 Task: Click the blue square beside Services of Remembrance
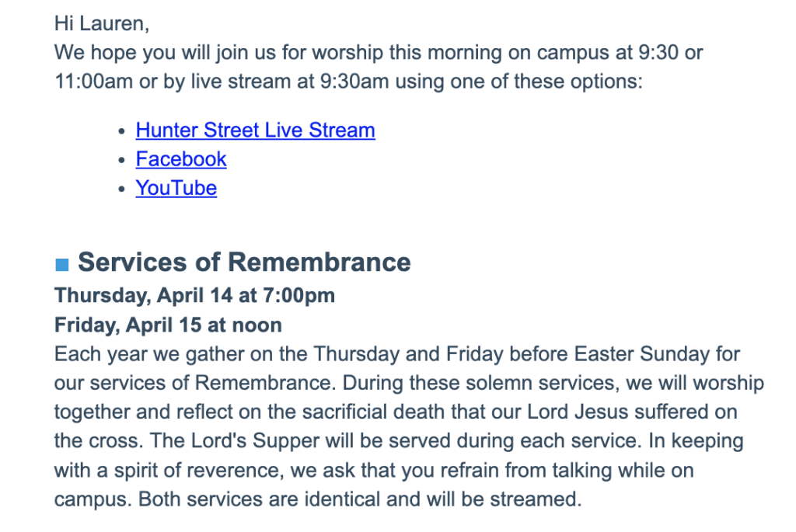tap(62, 265)
